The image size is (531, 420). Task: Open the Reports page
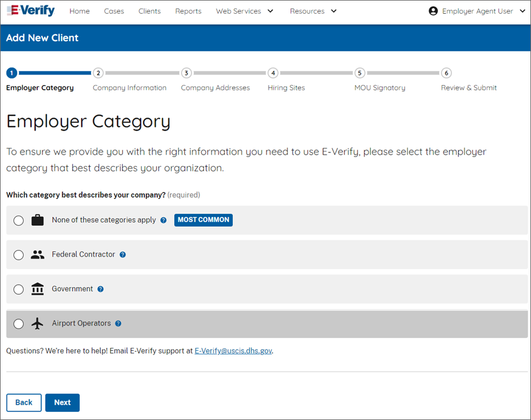coord(188,11)
